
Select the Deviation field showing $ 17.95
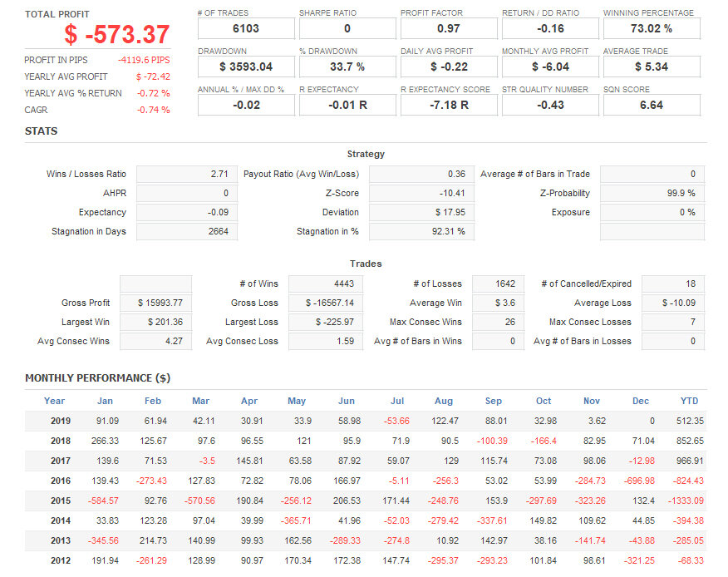421,212
